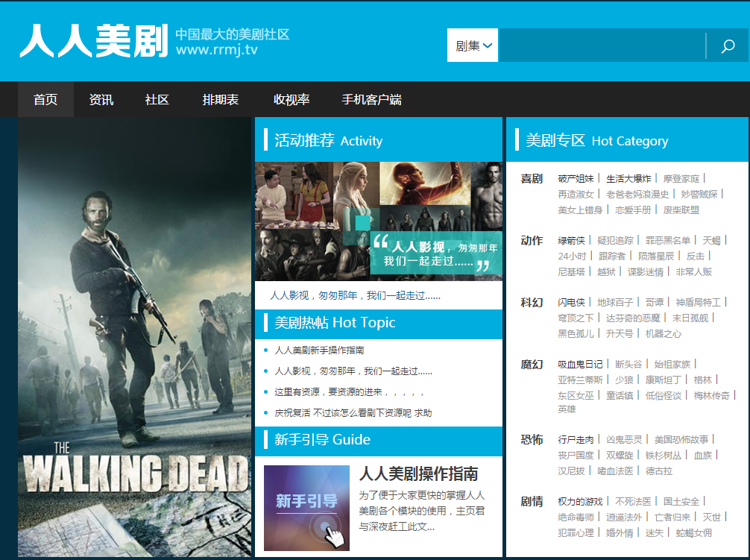The width and height of the screenshot is (750, 560).
Task: Click the 人人美剧 site logo
Action: 94,41
